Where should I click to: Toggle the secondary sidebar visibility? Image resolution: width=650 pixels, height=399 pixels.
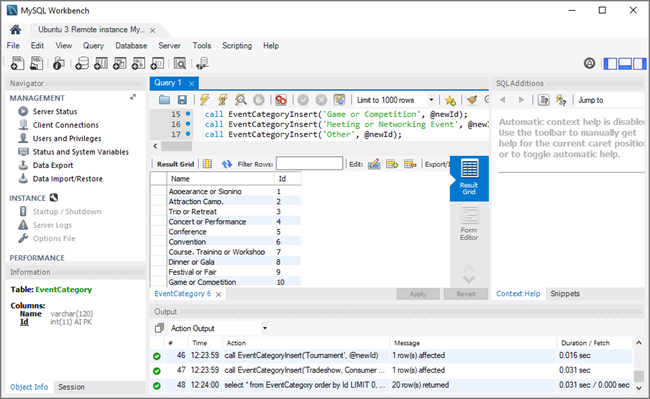(x=639, y=63)
